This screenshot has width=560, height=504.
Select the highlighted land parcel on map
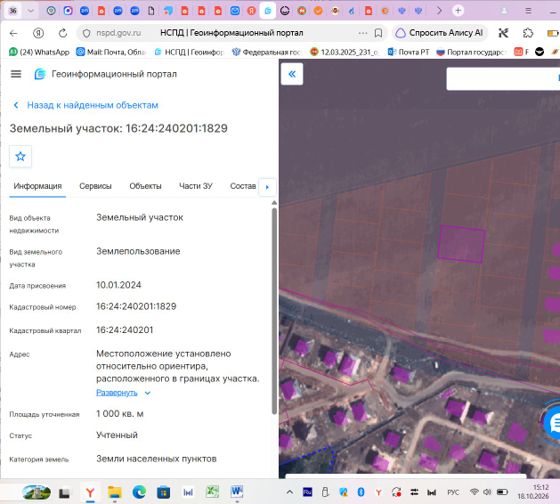pos(461,244)
